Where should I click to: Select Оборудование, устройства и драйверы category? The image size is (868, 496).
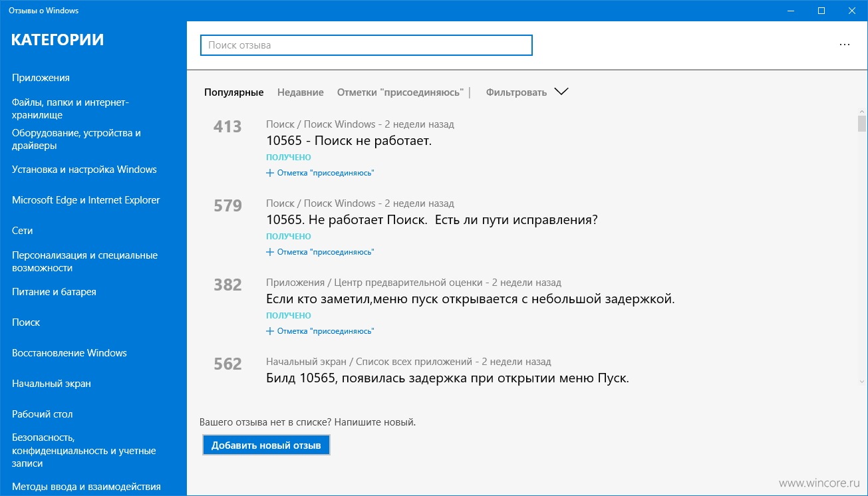tap(76, 139)
